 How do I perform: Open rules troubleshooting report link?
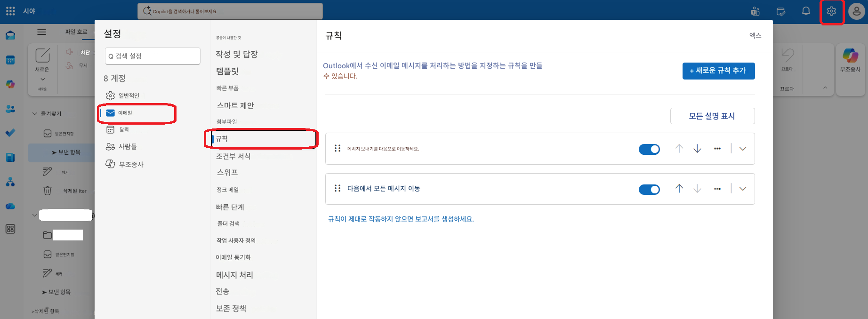[401, 219]
